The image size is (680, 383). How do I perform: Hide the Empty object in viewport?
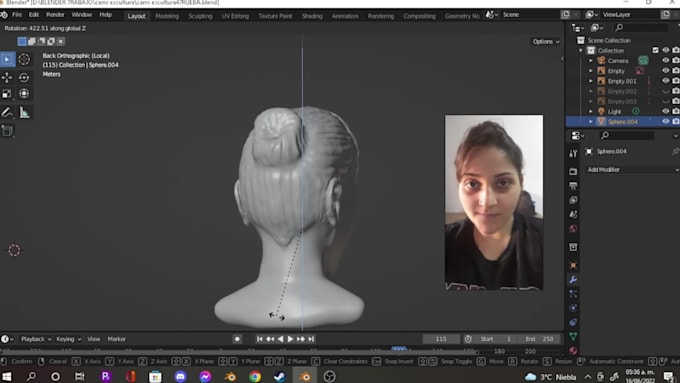point(666,71)
